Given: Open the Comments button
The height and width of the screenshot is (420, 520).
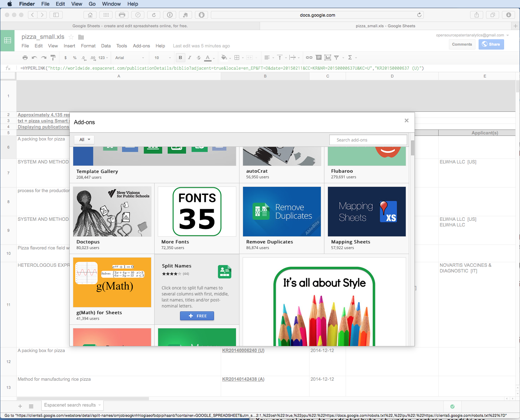Looking at the screenshot, I should 462,44.
